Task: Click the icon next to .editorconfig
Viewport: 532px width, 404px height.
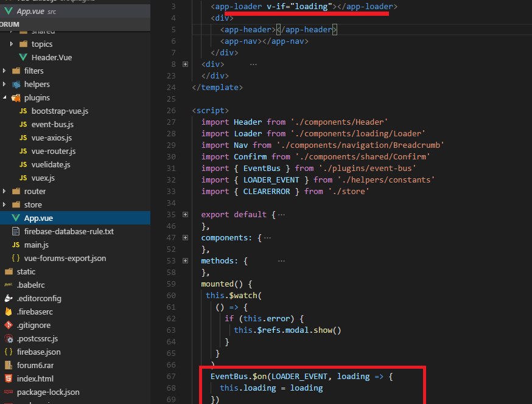Action: [x=9, y=299]
